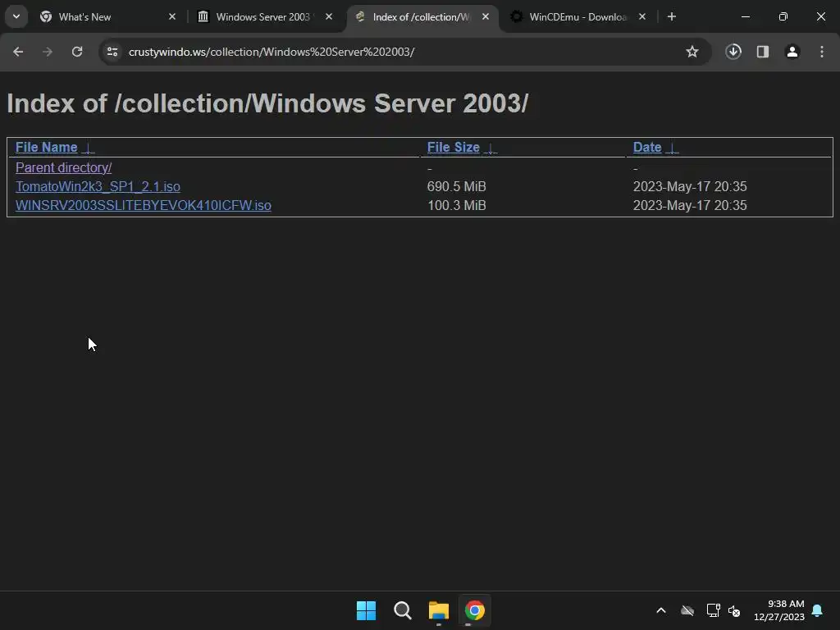Select the 100.3 MiB file size text
The width and height of the screenshot is (840, 630).
[x=456, y=205]
